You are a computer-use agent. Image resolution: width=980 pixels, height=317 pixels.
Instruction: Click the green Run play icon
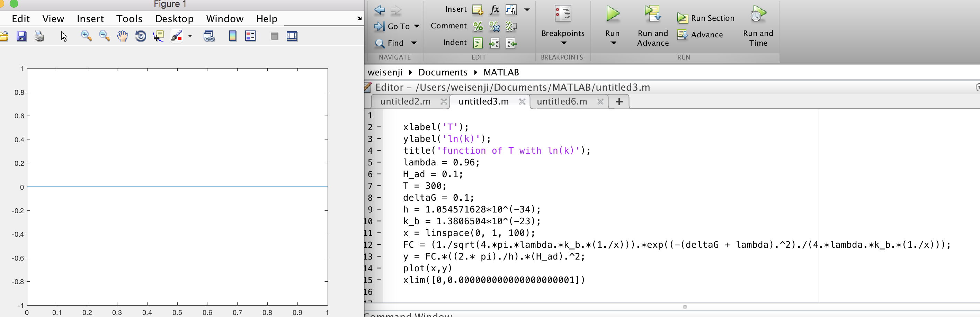click(613, 14)
